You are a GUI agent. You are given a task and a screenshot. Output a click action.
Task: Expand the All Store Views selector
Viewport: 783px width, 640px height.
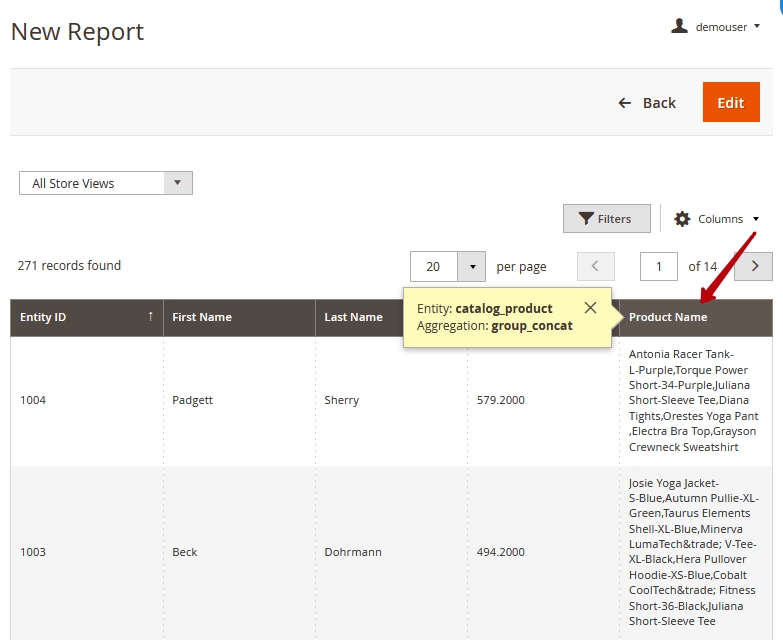pyautogui.click(x=106, y=183)
